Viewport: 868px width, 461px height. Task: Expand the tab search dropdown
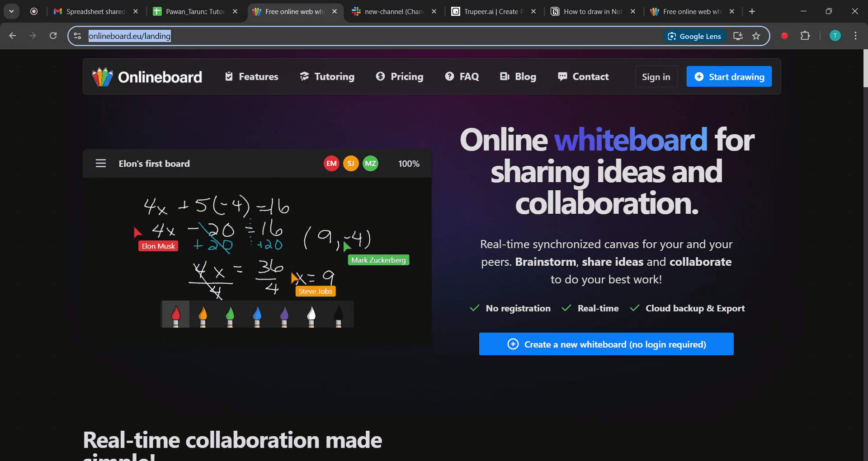coord(11,11)
